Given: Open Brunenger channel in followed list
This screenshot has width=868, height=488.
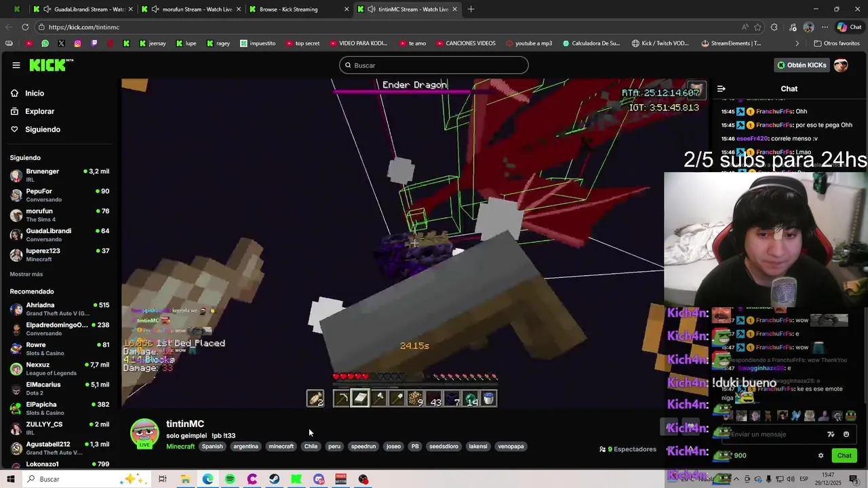Looking at the screenshot, I should pos(60,175).
